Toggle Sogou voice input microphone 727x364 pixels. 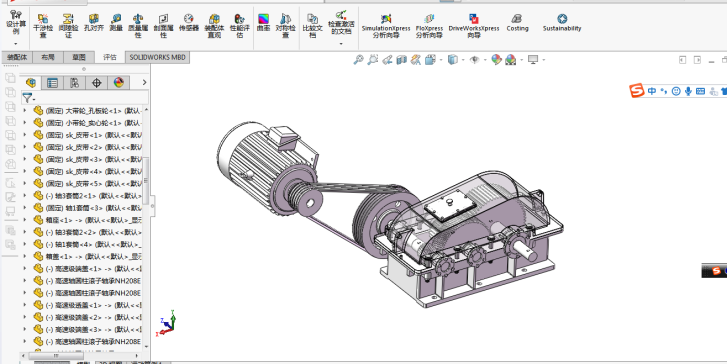[688, 91]
